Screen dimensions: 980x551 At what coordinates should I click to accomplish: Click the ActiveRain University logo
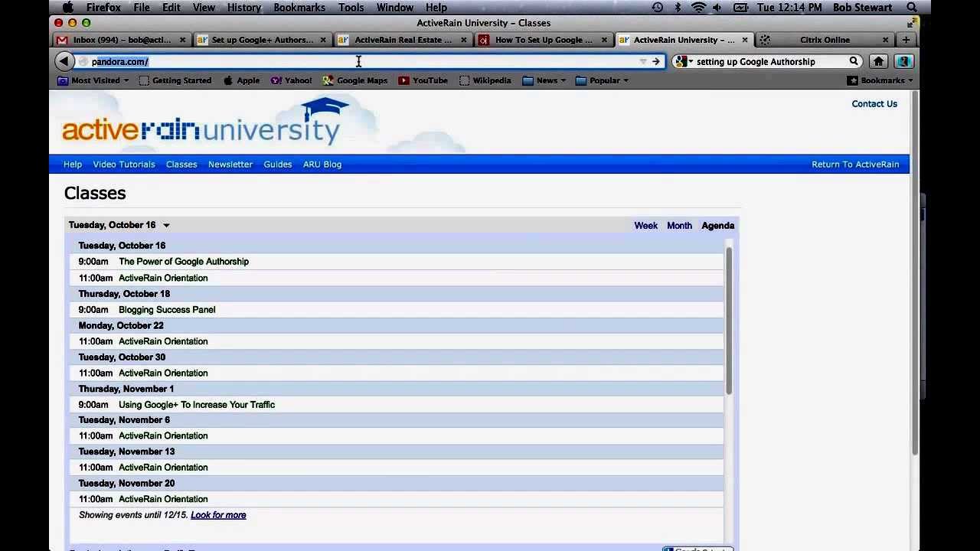click(x=205, y=122)
